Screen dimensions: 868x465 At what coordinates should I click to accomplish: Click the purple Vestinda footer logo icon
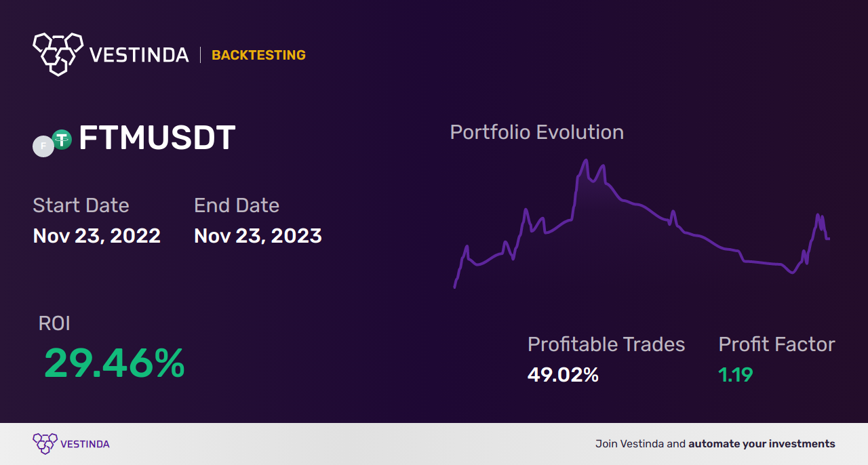click(x=45, y=443)
